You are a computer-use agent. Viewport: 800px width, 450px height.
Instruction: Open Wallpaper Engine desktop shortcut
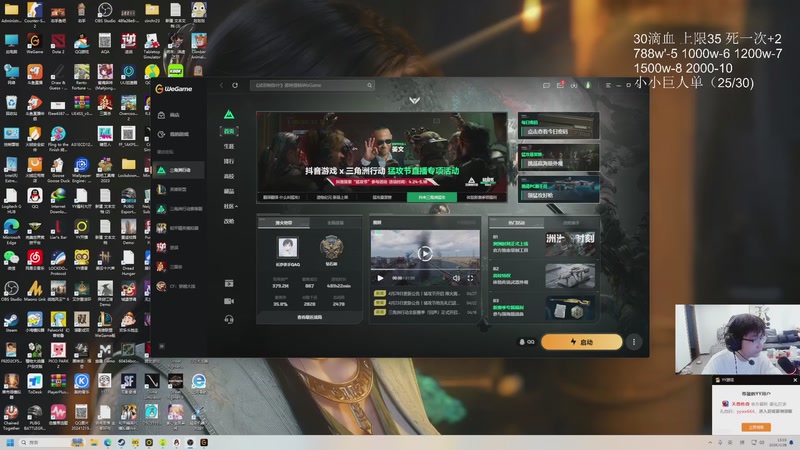(x=81, y=170)
